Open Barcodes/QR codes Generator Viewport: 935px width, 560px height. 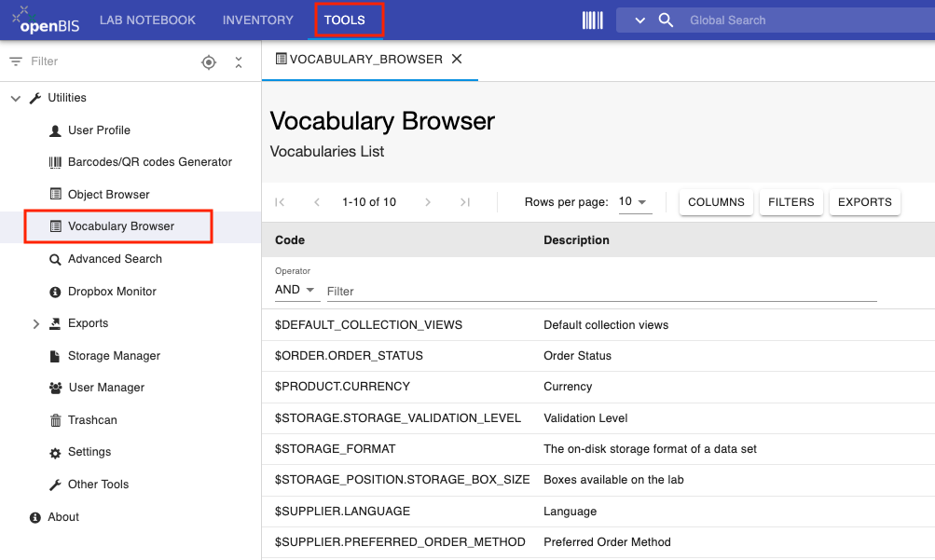pyautogui.click(x=150, y=162)
